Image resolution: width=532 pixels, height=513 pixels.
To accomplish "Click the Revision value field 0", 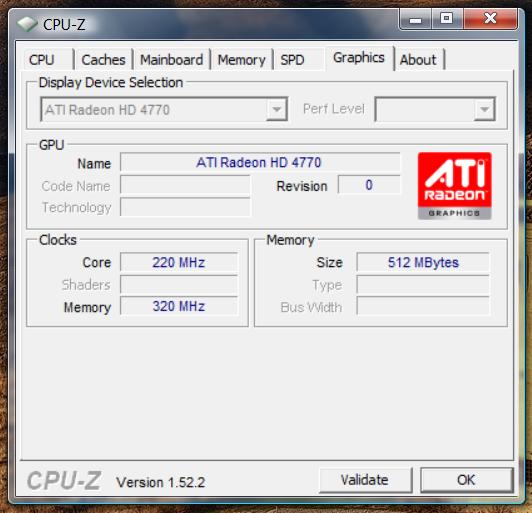I will click(369, 185).
